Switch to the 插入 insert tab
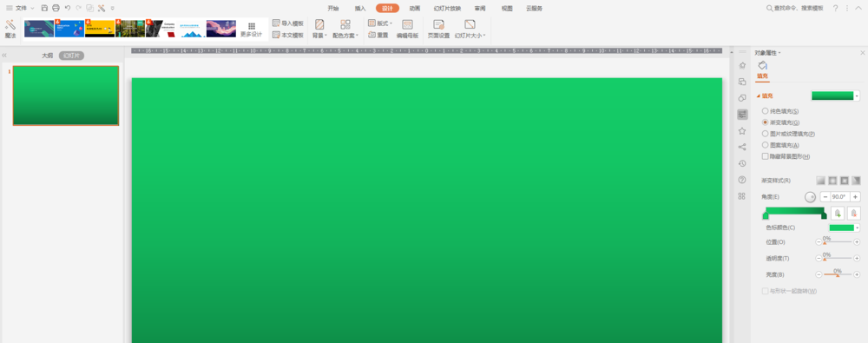This screenshot has width=868, height=343. tap(360, 9)
